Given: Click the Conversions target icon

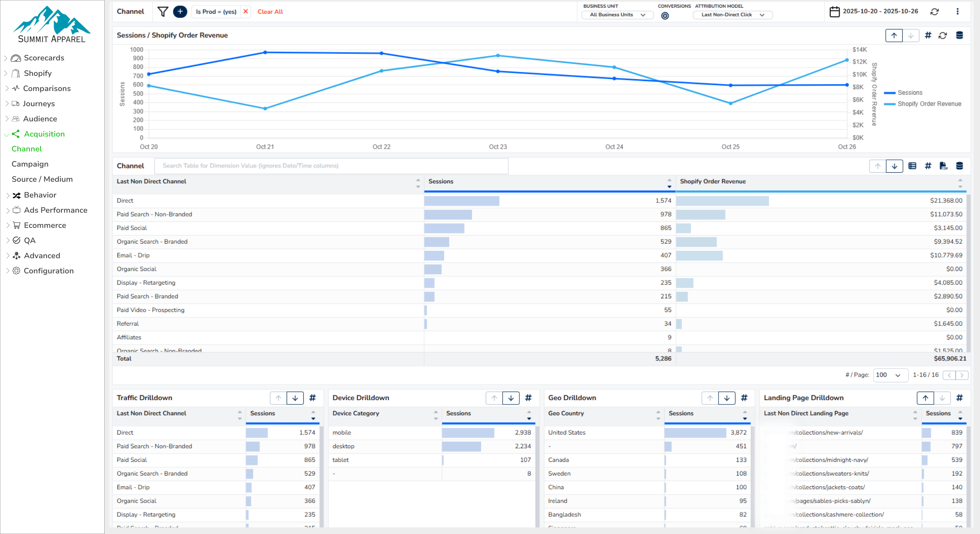Looking at the screenshot, I should [x=665, y=15].
